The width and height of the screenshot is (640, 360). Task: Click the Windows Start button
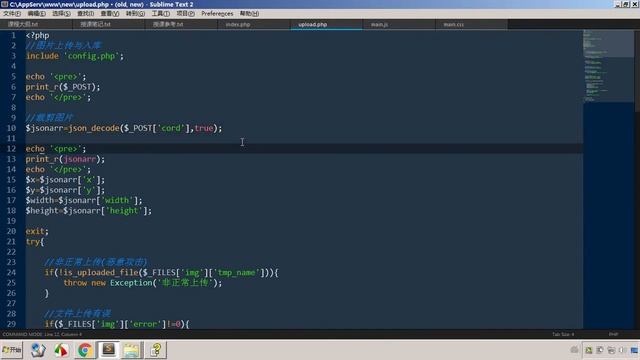12,350
